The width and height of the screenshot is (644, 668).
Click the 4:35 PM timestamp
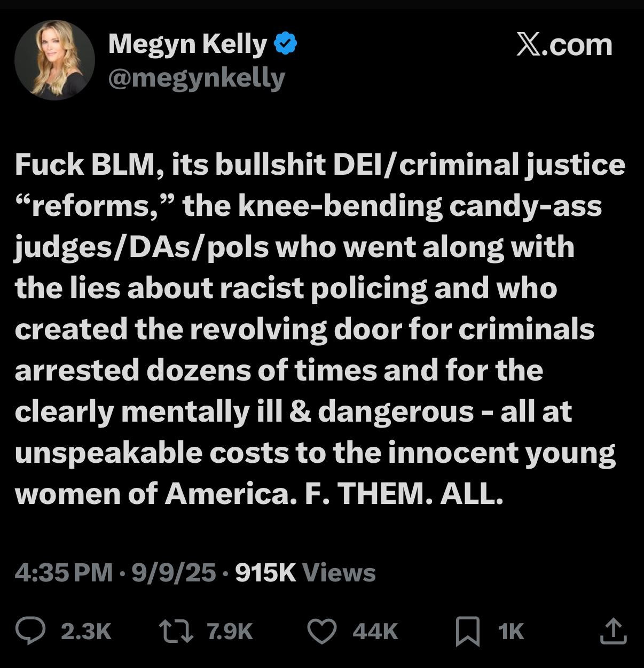64,573
